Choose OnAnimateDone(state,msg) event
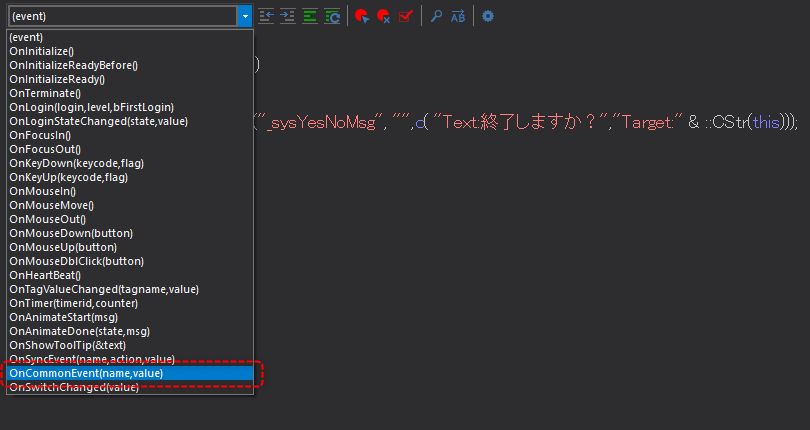This screenshot has width=810, height=430. pyautogui.click(x=130, y=331)
